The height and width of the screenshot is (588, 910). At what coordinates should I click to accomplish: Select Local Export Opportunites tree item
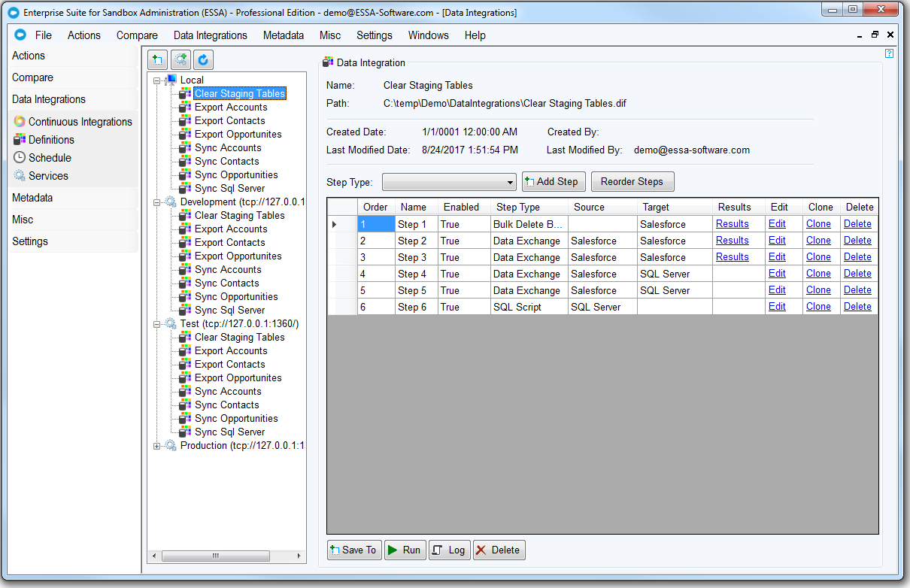[238, 134]
